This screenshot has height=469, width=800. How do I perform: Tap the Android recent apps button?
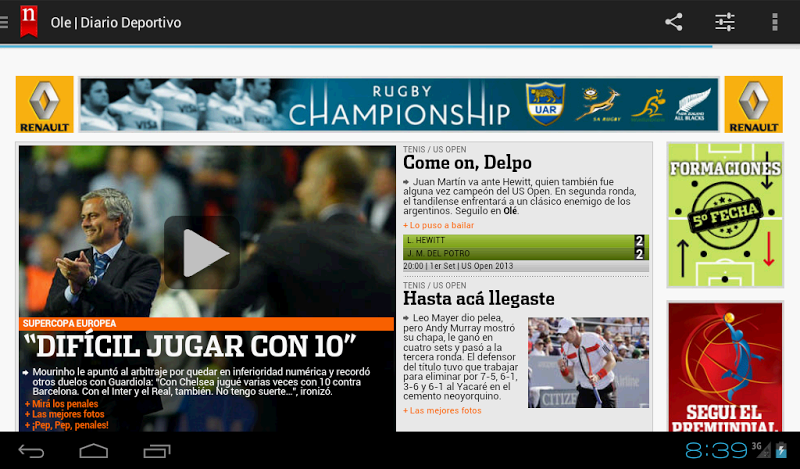click(x=157, y=451)
